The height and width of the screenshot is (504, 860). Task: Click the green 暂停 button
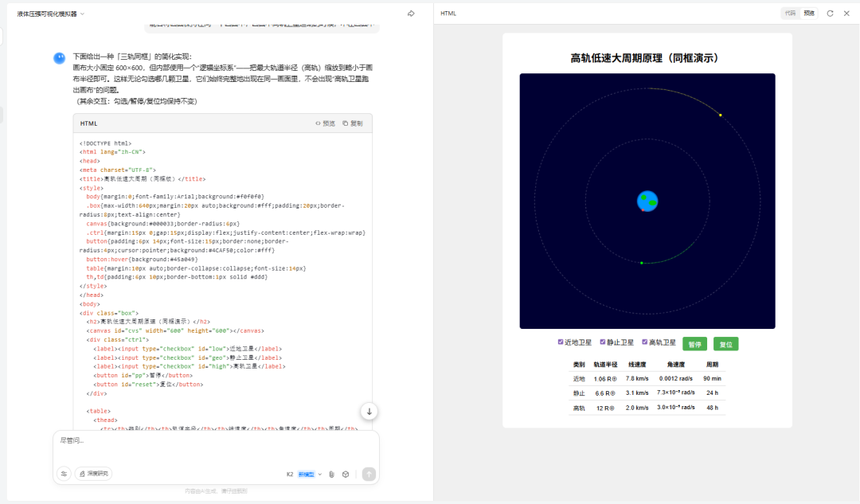(x=694, y=344)
